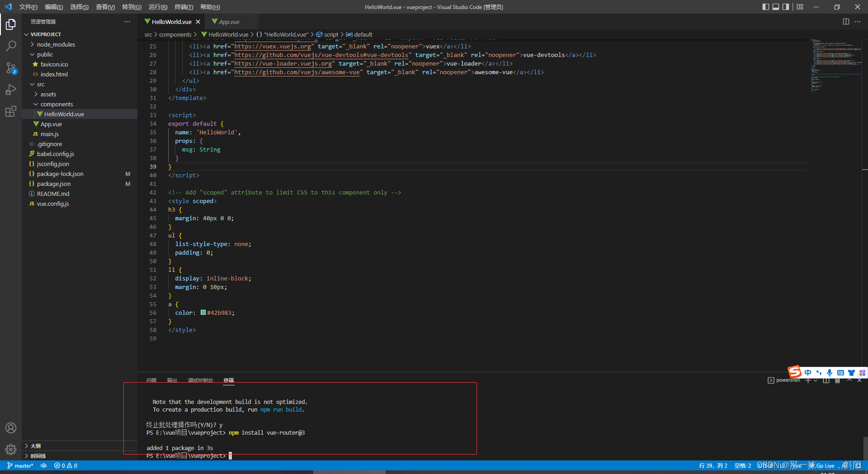The width and height of the screenshot is (868, 474).
Task: Split the terminal
Action: tap(826, 380)
